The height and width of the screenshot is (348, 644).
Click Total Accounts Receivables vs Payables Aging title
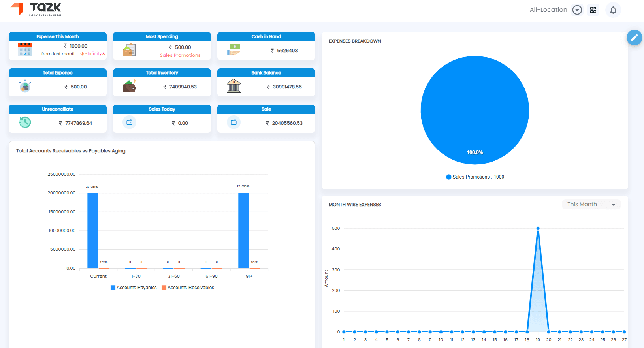(71, 151)
